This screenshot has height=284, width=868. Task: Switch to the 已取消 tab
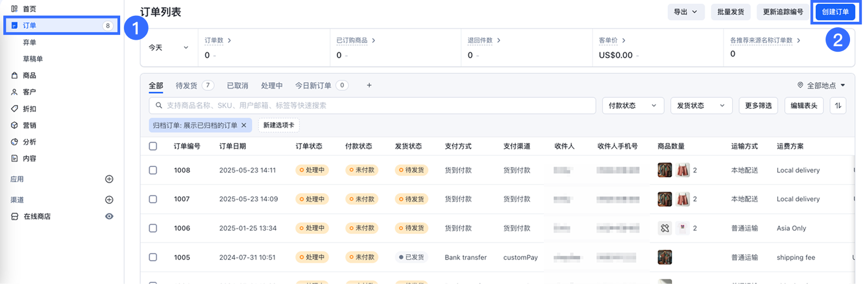(x=237, y=85)
